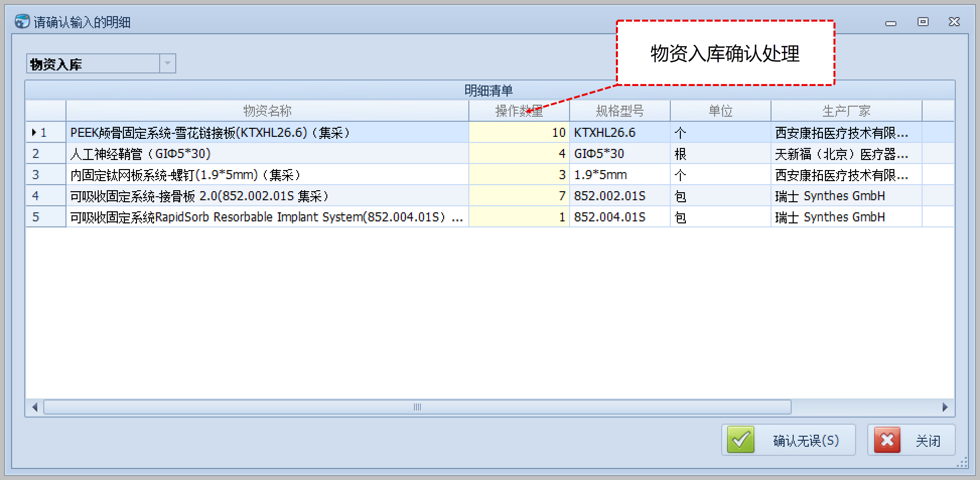The image size is (980, 480).
Task: Sort by 操作数量 column header
Action: [x=519, y=111]
